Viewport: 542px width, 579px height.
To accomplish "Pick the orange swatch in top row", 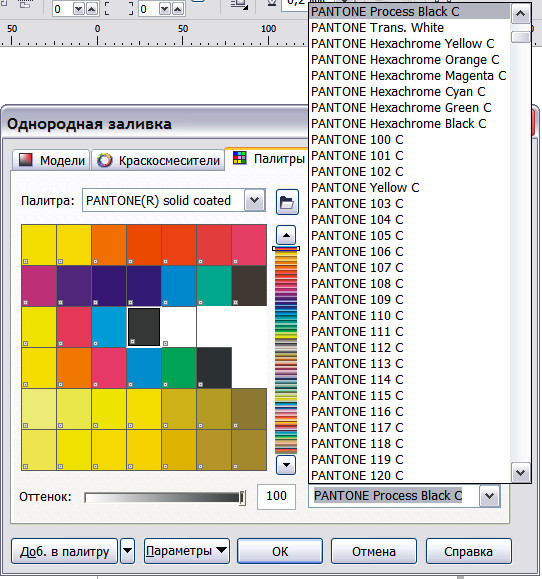I will [x=109, y=245].
